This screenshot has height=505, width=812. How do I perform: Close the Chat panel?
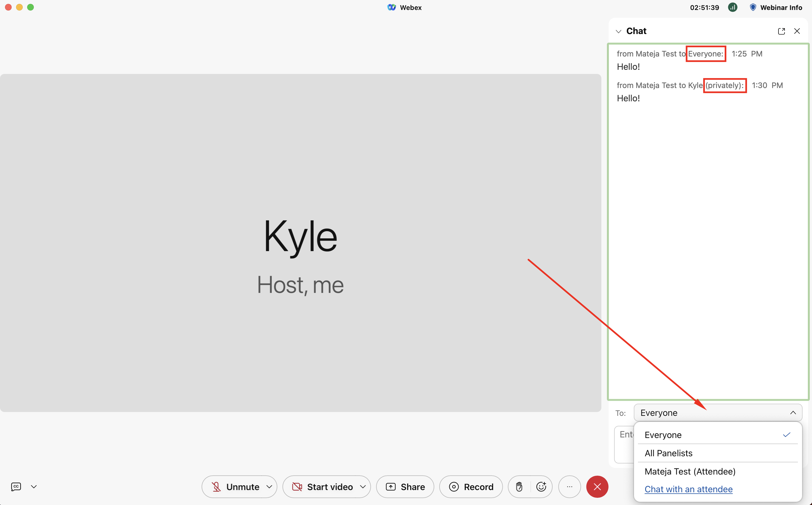pyautogui.click(x=797, y=31)
